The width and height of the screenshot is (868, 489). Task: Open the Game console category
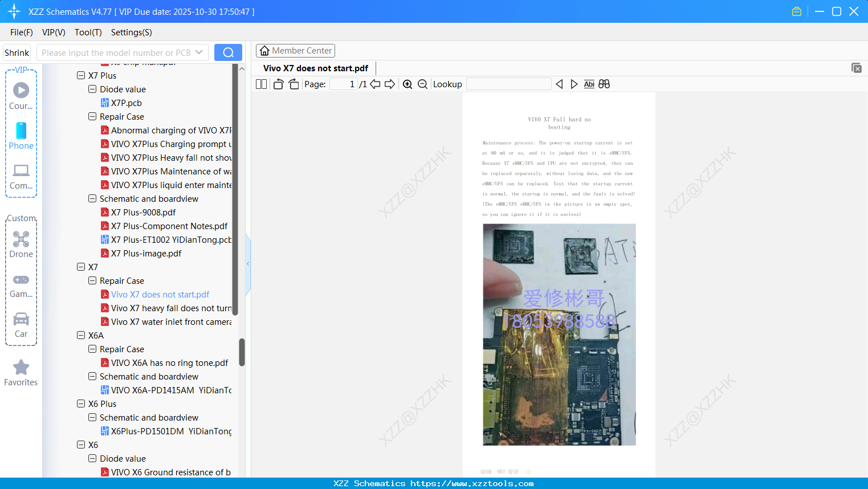coord(21,285)
